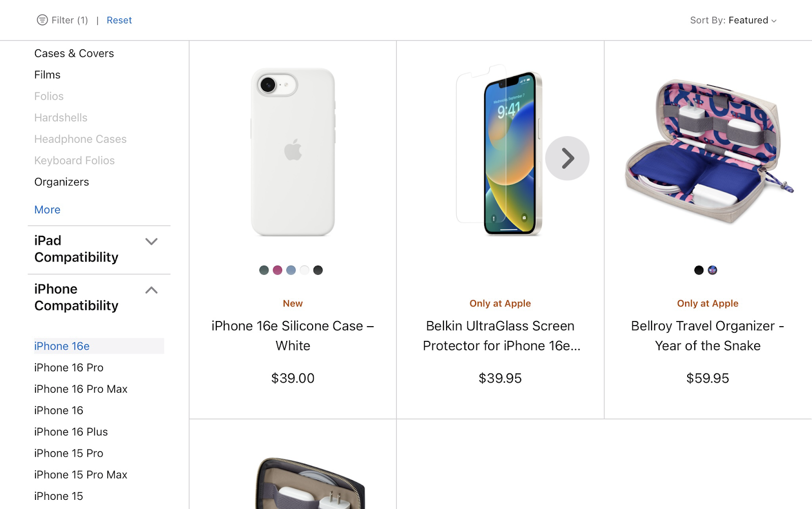
Task: Select the black color dot on Bellroy organizer
Action: click(x=699, y=270)
